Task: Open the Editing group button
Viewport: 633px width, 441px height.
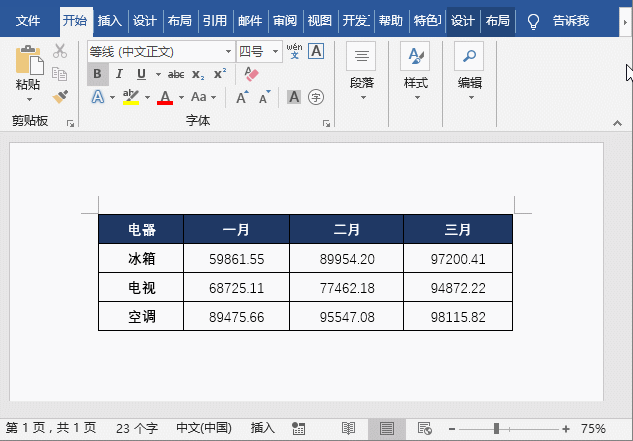Action: pos(470,72)
